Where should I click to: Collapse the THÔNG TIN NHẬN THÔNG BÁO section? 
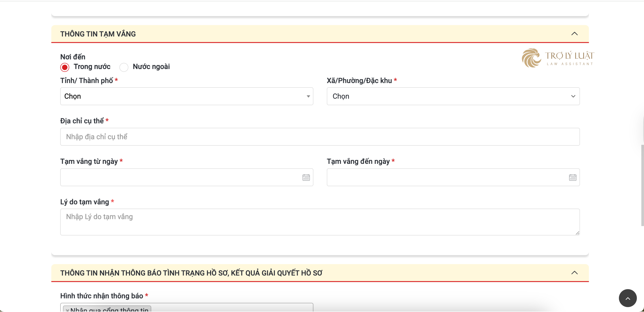point(574,273)
